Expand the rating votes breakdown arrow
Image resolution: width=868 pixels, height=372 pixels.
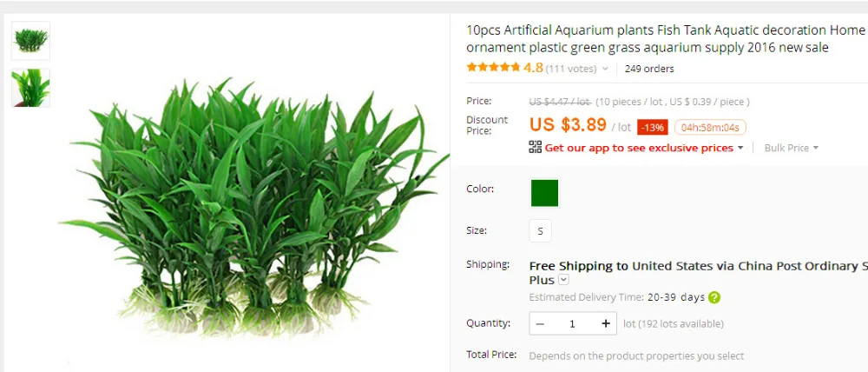pos(605,69)
